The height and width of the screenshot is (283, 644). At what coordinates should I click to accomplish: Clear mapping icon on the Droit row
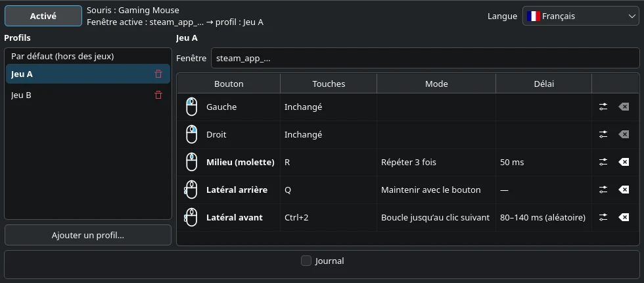click(x=624, y=134)
